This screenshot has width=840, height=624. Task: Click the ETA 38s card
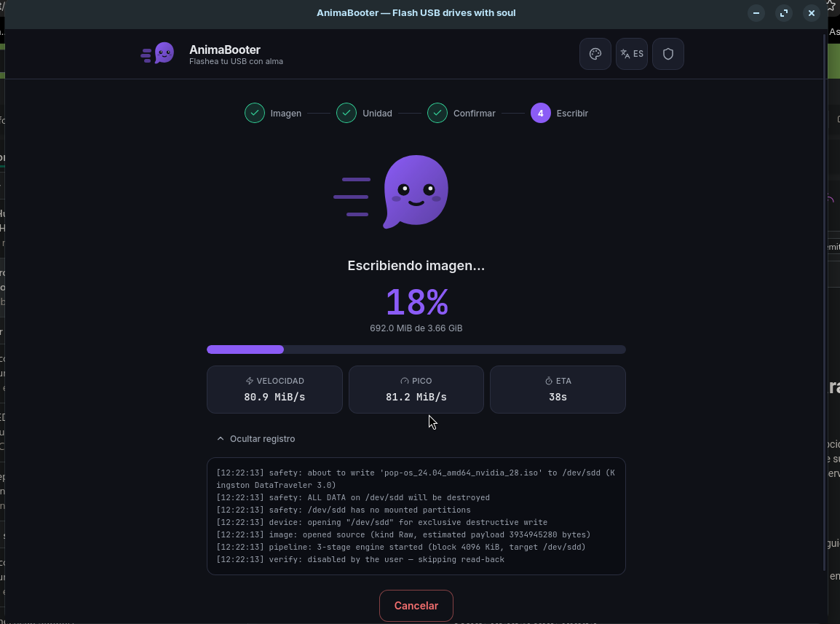click(x=558, y=390)
